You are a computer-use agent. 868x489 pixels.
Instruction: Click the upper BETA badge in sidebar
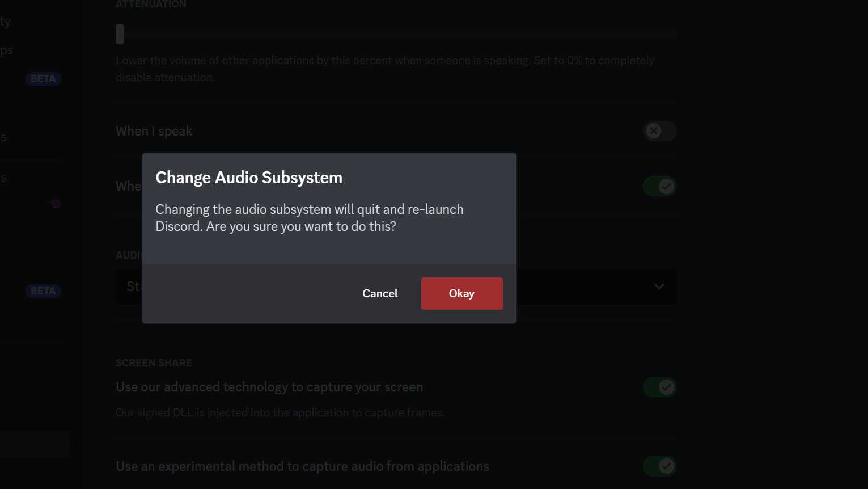click(x=43, y=79)
